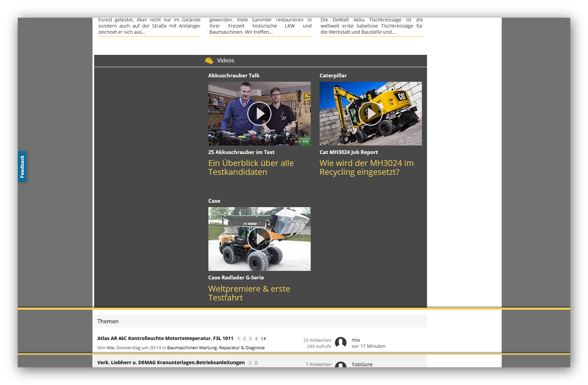Click the DeWalt Akku Tischkreissäge teaser text
The image size is (588, 385).
372,26
